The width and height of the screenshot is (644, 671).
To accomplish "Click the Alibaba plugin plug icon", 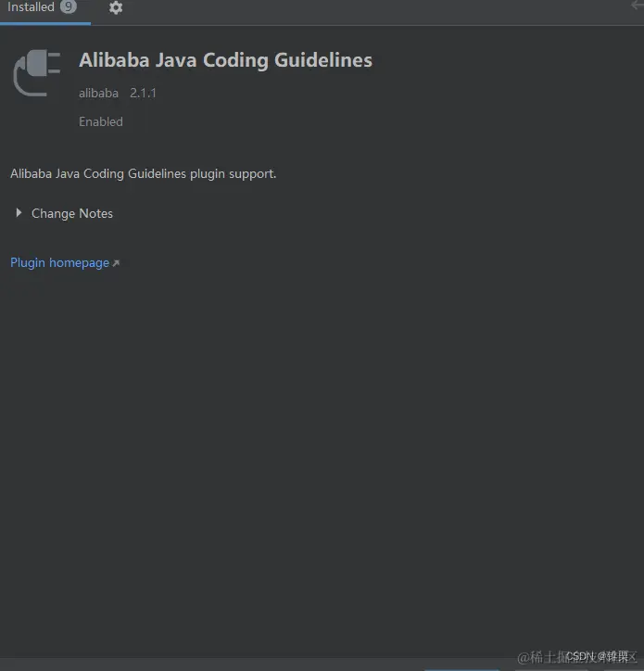I will [37, 72].
